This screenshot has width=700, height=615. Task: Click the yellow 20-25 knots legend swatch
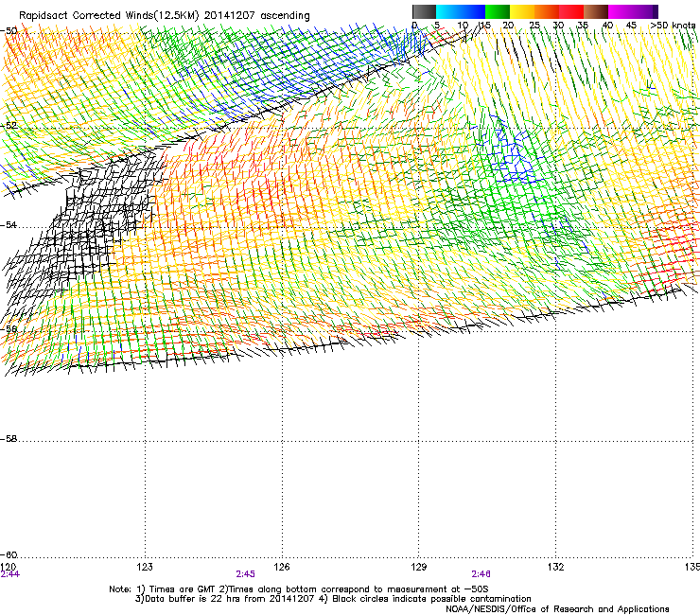click(x=522, y=11)
